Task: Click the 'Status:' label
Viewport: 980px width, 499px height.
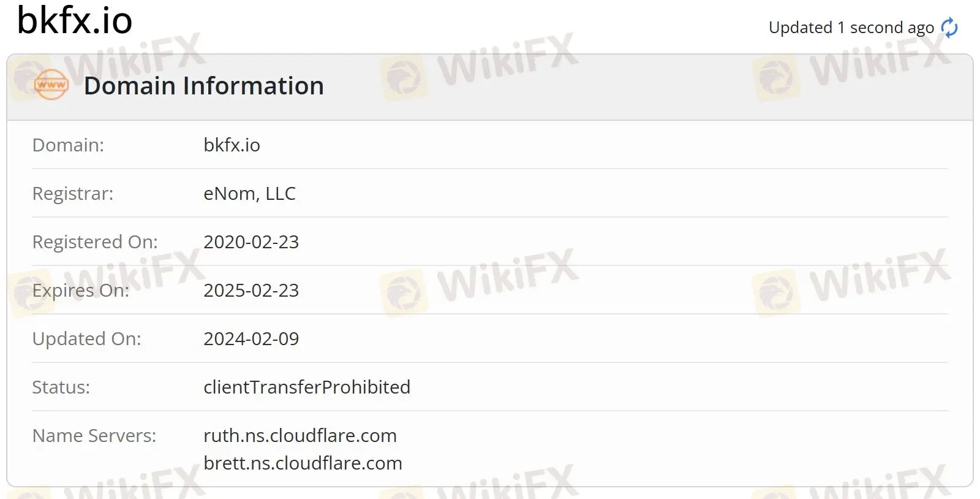Action: pyautogui.click(x=61, y=387)
